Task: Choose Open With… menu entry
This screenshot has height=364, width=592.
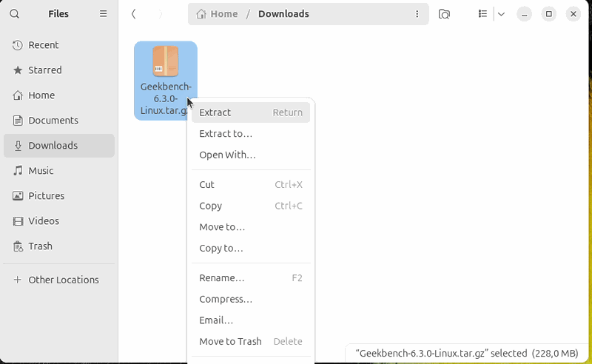Action: (227, 155)
